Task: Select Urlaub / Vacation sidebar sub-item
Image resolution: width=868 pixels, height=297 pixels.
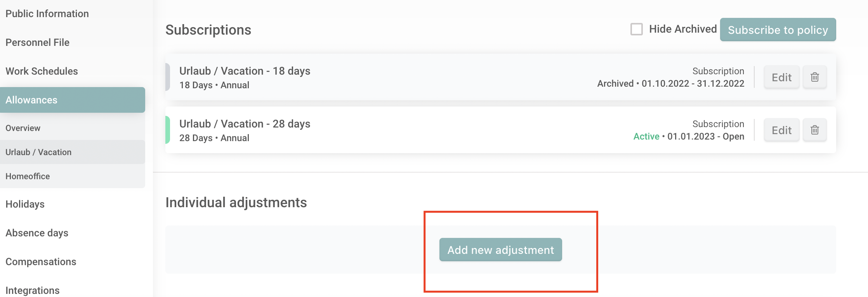Action: (38, 152)
